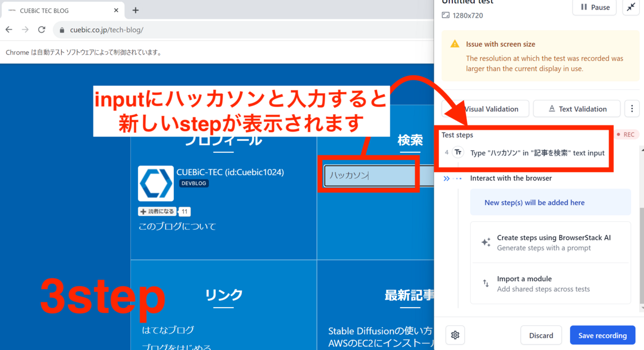This screenshot has width=644, height=350.
Task: Add a Visual Validation step
Action: click(485, 109)
